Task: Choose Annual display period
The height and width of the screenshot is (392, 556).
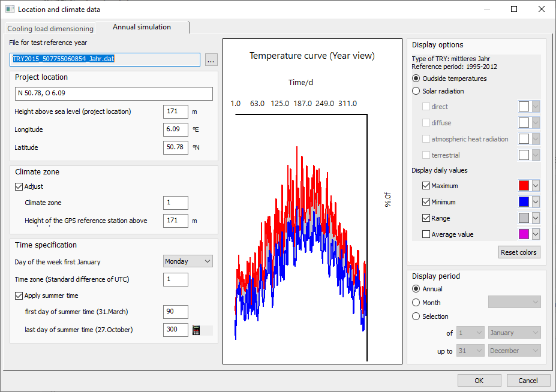Action: pos(416,289)
